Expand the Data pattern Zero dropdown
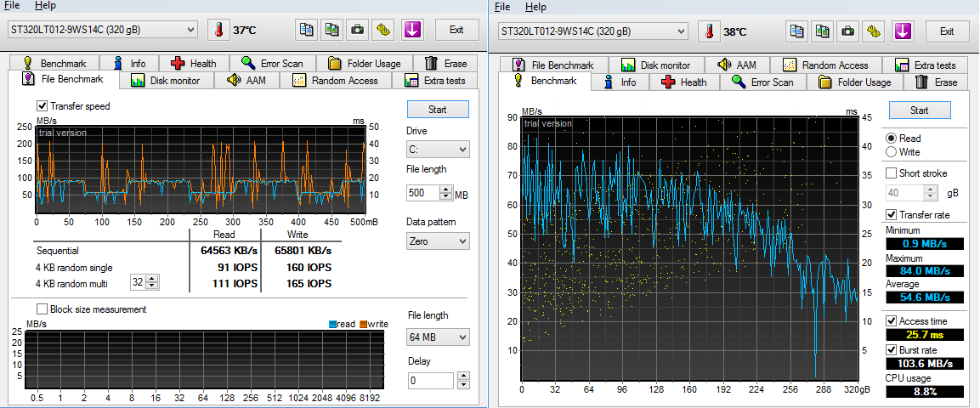Viewport: 980px width, 408px height. (438, 241)
